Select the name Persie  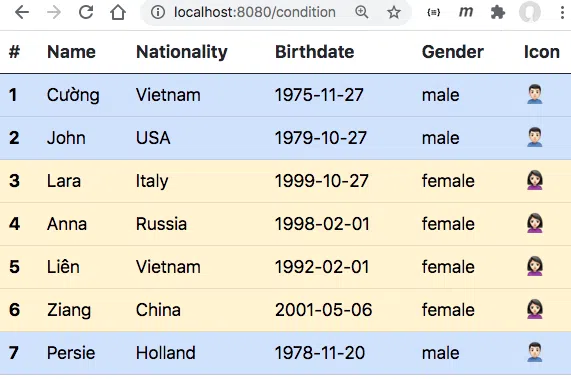click(x=71, y=353)
